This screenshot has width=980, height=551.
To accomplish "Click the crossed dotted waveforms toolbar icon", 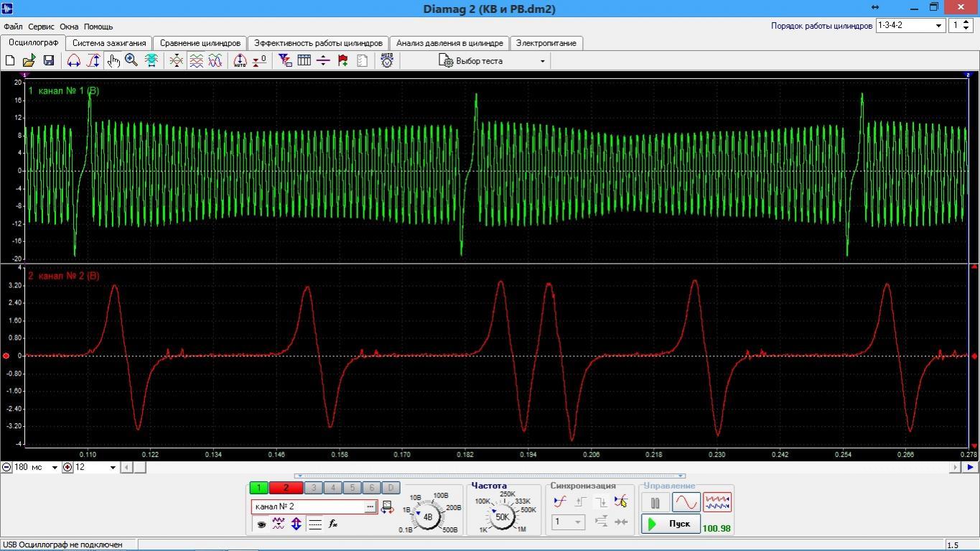I will click(177, 61).
